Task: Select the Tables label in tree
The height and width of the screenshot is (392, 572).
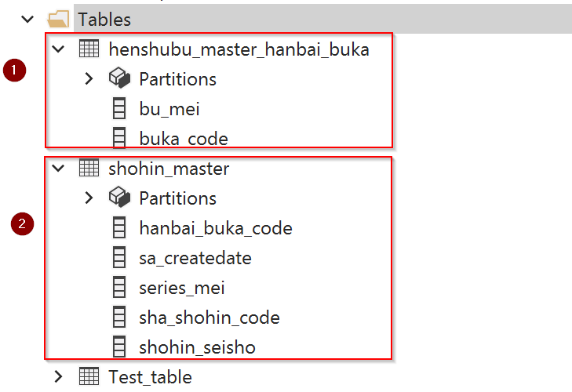Action: (x=104, y=20)
